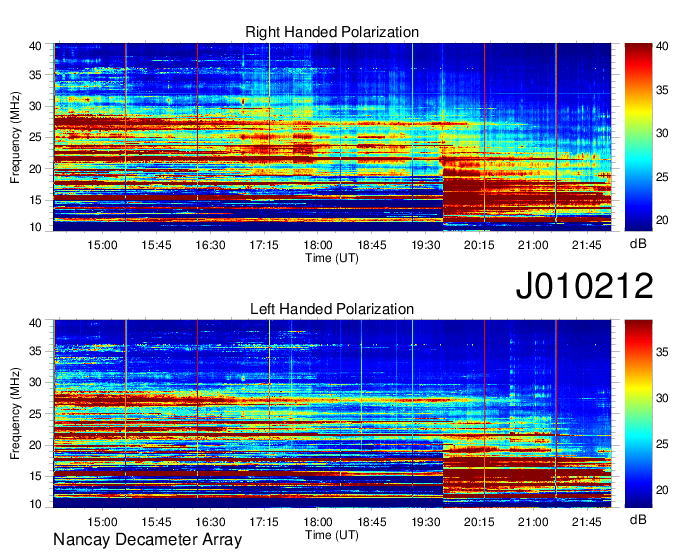Click the 35 dB label on Left Handed color bar
Screen dimensions: 680x552
(662, 352)
